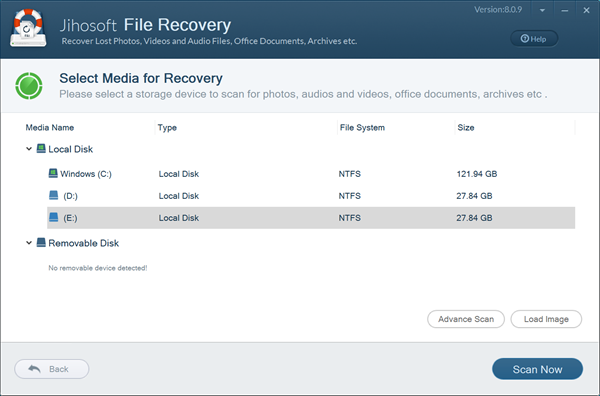Click the Removable Disk group icon
Image resolution: width=600 pixels, height=396 pixels.
click(41, 243)
